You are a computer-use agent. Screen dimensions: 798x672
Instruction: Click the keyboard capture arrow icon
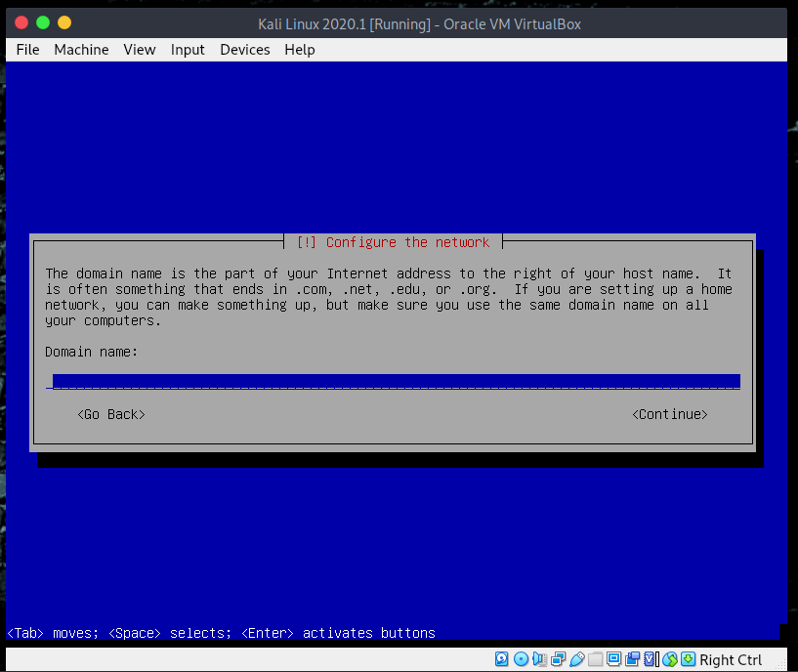[688, 659]
